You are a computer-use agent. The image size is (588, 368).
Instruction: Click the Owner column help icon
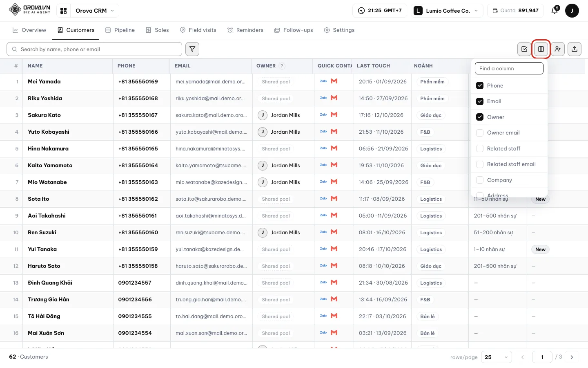point(282,66)
